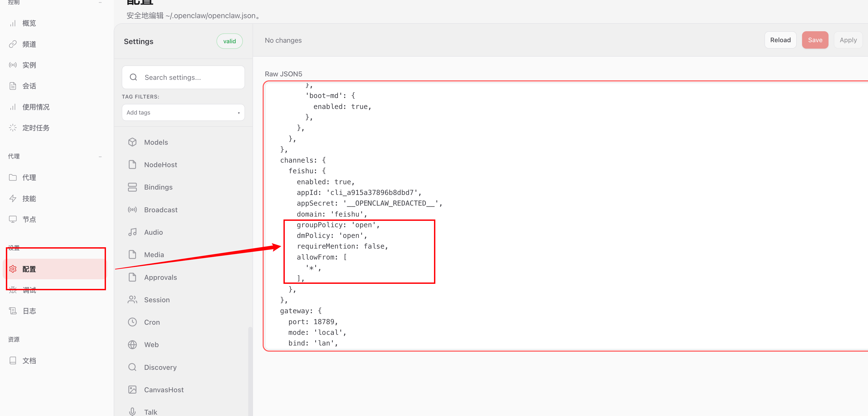The image size is (868, 416).
Task: Collapse the 控制 sidebar group
Action: 100,3
